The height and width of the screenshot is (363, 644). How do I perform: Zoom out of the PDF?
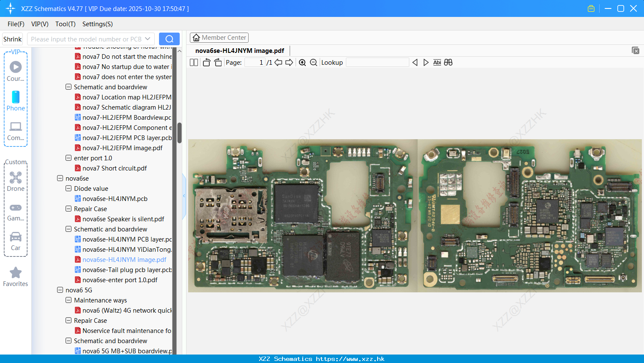pos(313,63)
